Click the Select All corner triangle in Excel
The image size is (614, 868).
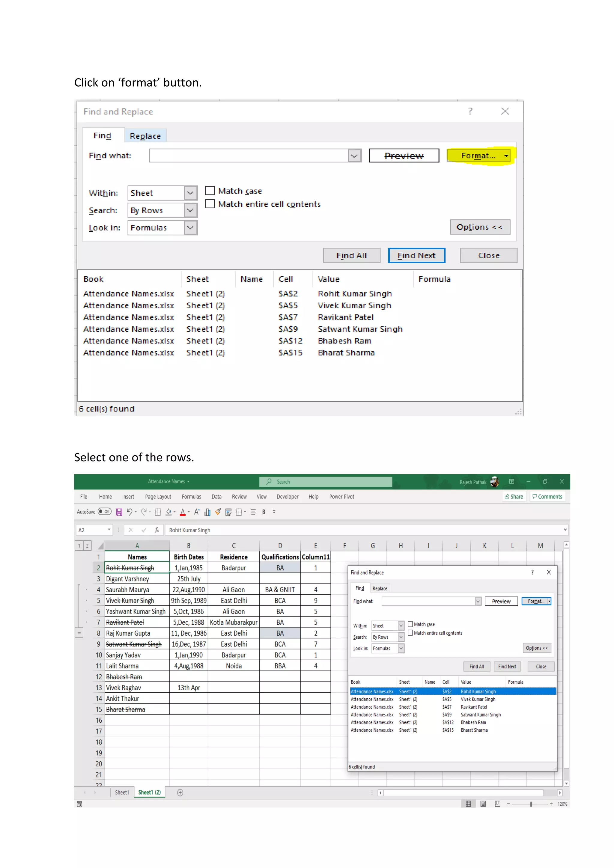coord(100,545)
